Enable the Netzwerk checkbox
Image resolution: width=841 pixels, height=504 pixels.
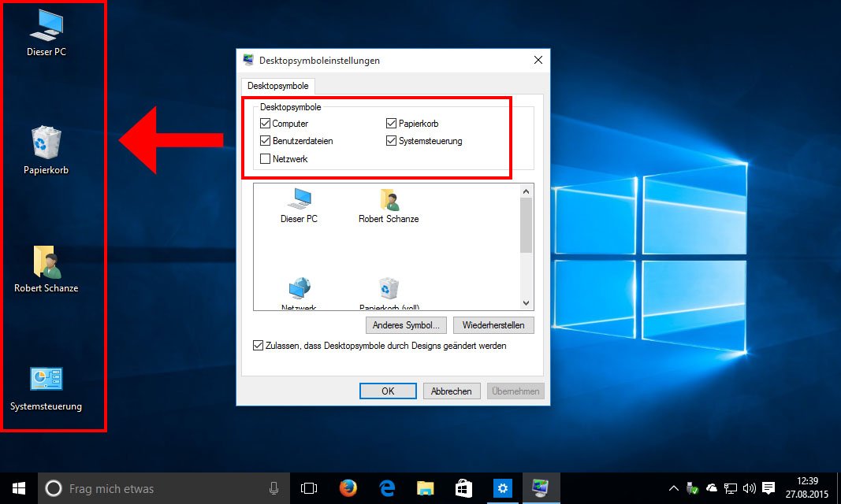[266, 157]
